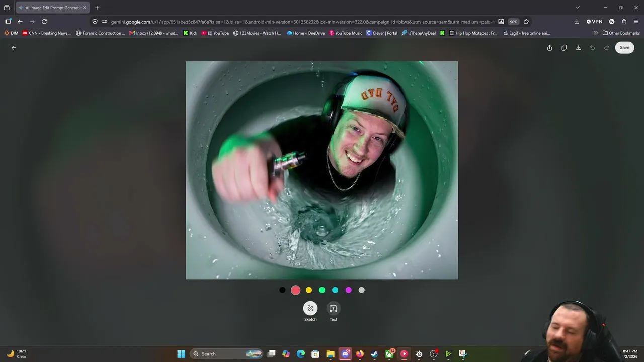
Task: Choose the magenta color swatch
Action: [348, 290]
